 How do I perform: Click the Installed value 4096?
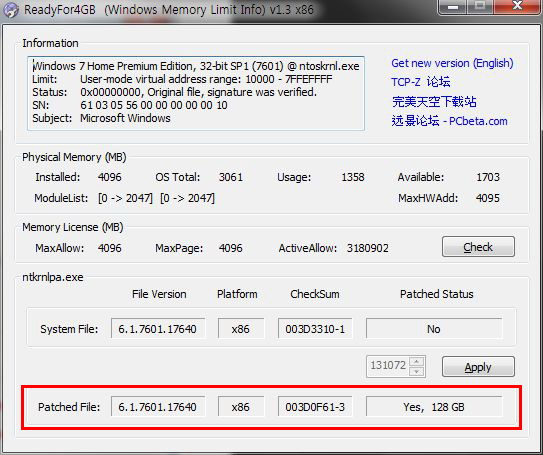(110, 177)
